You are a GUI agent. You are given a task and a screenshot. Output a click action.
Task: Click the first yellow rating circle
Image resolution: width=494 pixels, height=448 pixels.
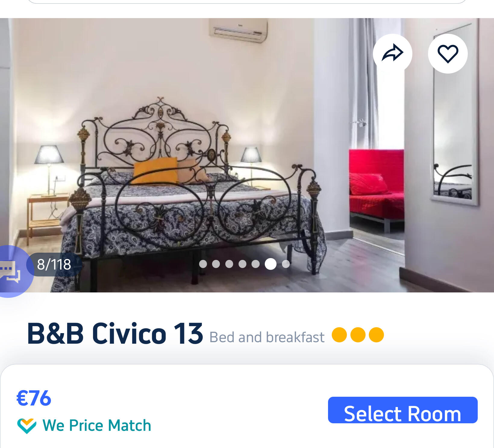[x=339, y=335]
